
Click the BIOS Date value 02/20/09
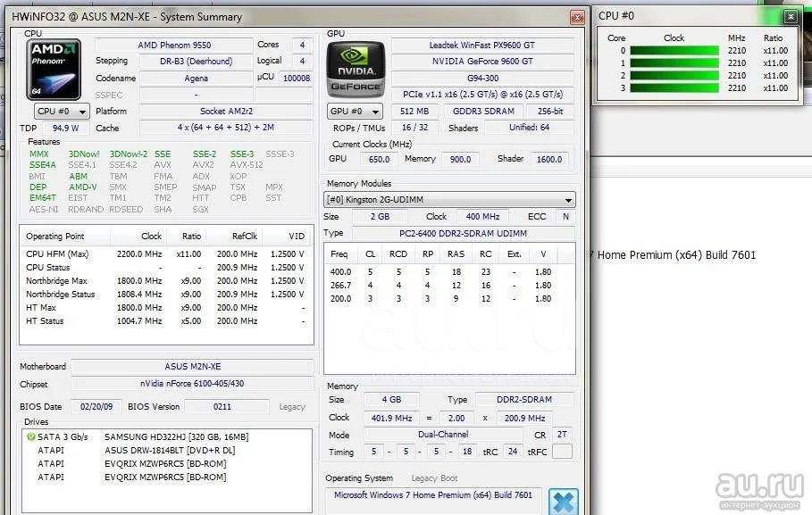(x=96, y=407)
